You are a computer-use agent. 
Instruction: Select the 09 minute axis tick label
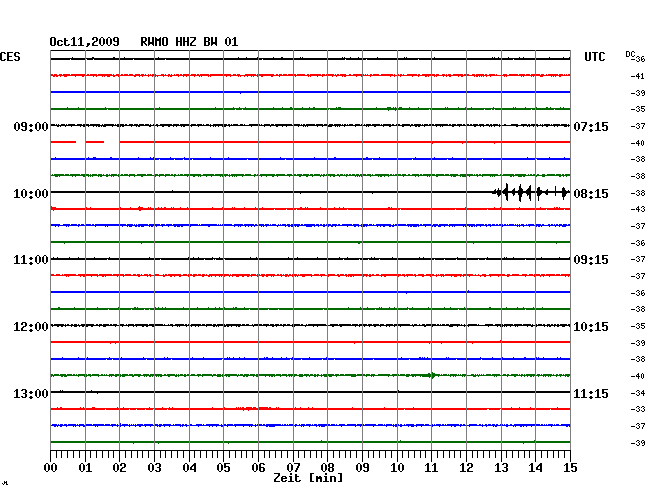362,468
